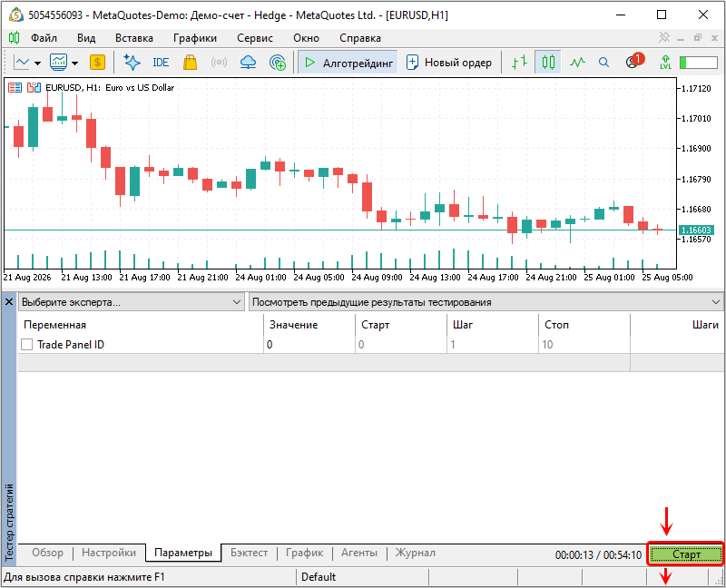This screenshot has height=588, width=726.
Task: Click the 00:00:13 / 00:54:10 timer text
Action: click(598, 554)
